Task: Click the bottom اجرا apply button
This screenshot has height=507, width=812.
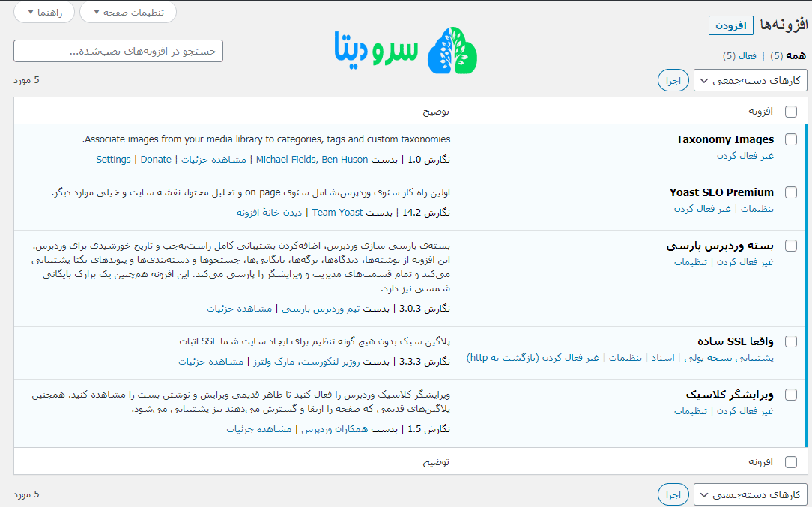Action: point(673,495)
